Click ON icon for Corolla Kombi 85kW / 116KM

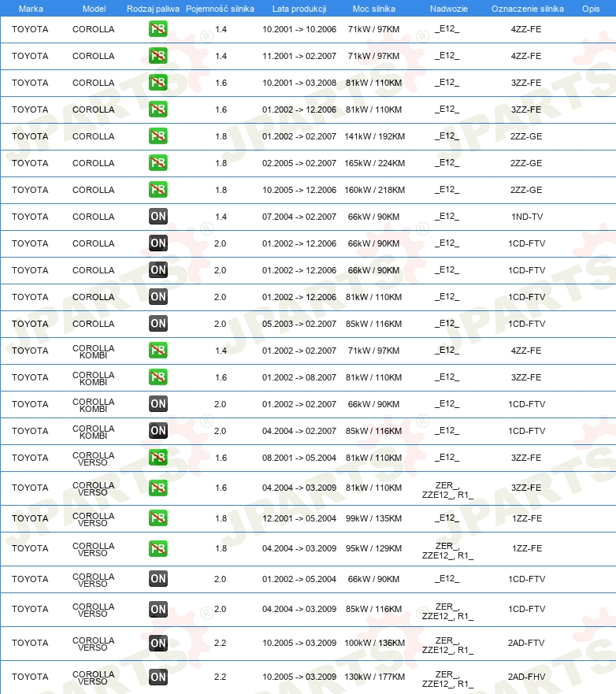click(x=158, y=431)
